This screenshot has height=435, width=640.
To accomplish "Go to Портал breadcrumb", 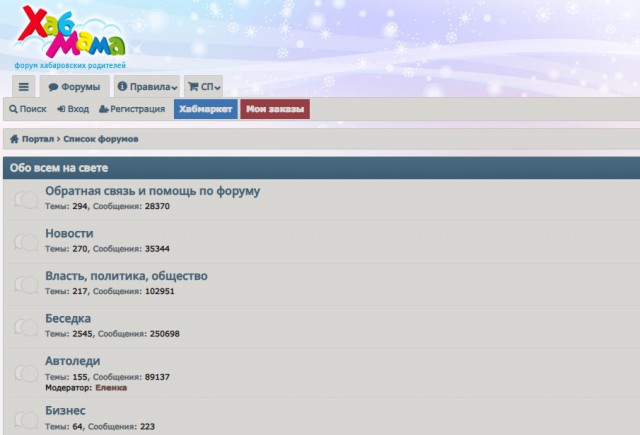I will pyautogui.click(x=38, y=139).
